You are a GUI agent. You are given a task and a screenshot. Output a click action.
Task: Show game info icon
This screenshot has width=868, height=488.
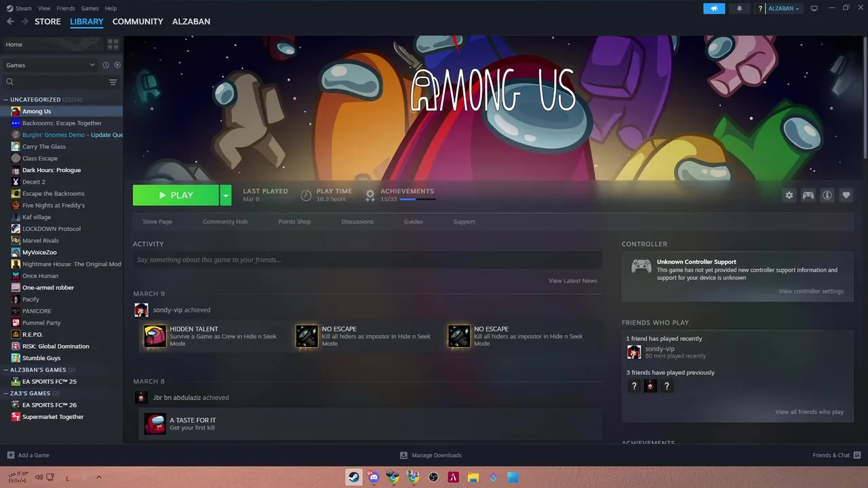click(827, 195)
